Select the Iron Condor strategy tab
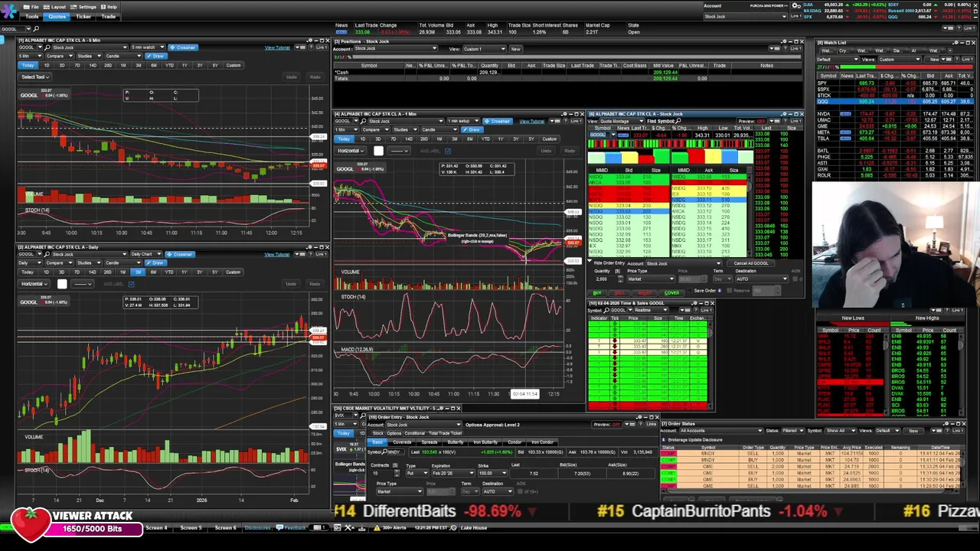The height and width of the screenshot is (551, 980). [x=542, y=442]
